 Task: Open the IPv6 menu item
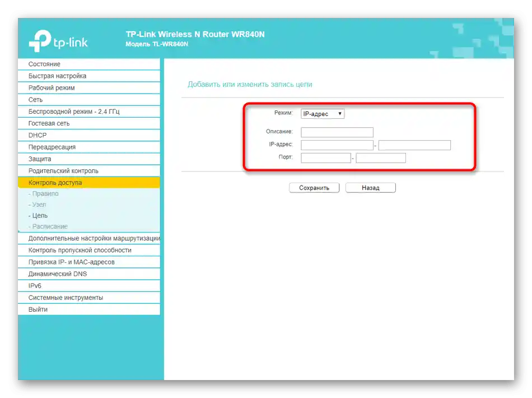(89, 286)
